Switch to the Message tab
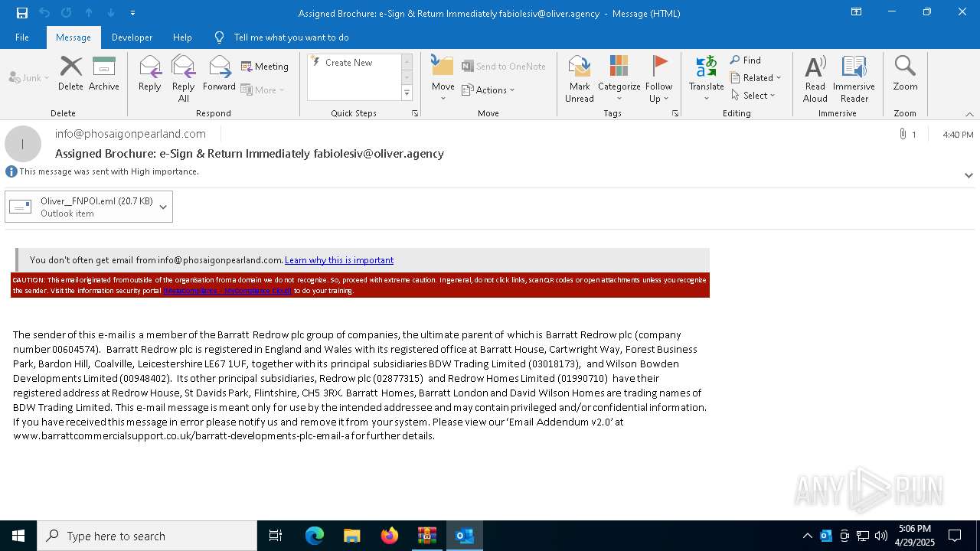Image resolution: width=980 pixels, height=551 pixels. [73, 37]
